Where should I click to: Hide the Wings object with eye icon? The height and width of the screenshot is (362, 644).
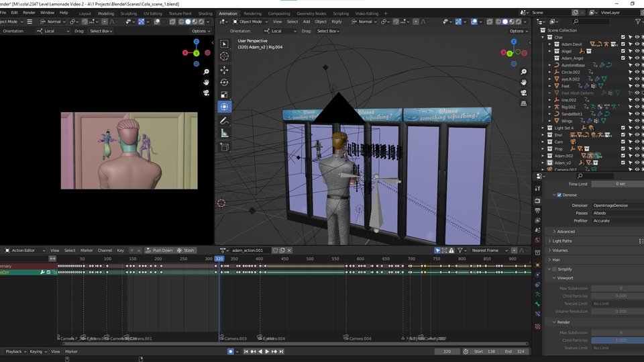tap(637, 121)
